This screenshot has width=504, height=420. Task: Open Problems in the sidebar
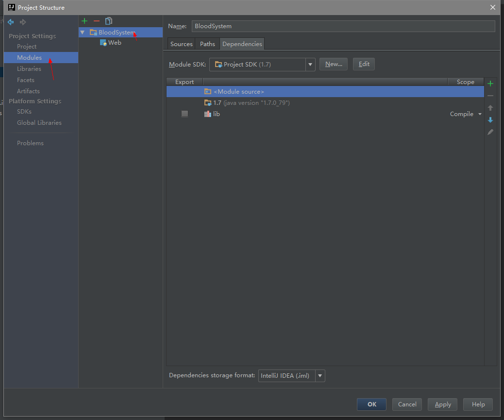(x=30, y=143)
